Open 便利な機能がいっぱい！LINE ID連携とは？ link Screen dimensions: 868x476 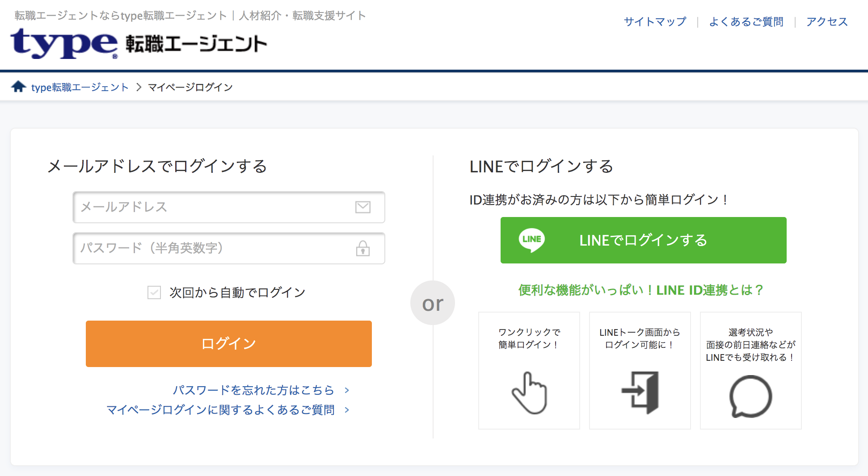(641, 290)
